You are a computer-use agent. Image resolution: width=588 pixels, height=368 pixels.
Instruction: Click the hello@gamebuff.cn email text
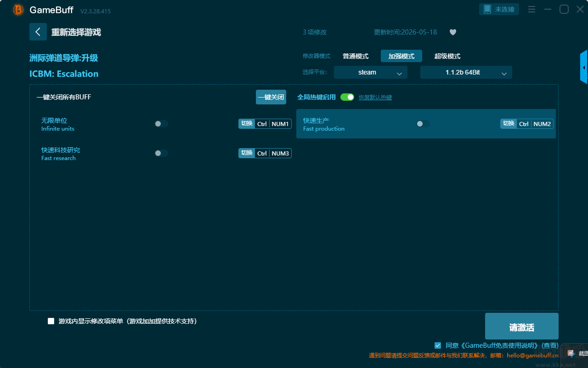click(532, 355)
